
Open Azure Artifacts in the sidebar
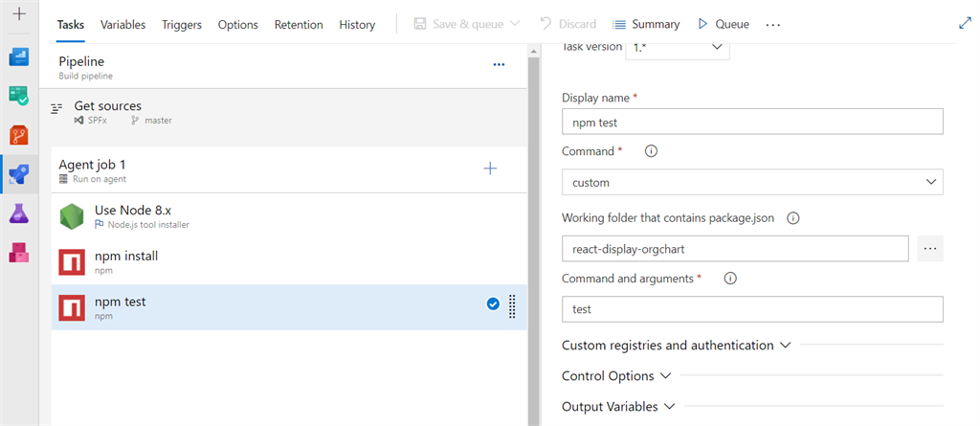[19, 253]
